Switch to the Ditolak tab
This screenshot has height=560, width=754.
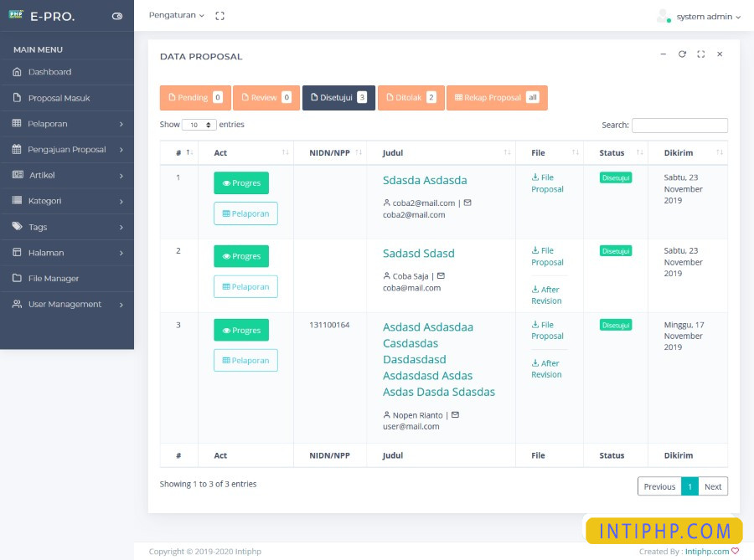(x=411, y=97)
